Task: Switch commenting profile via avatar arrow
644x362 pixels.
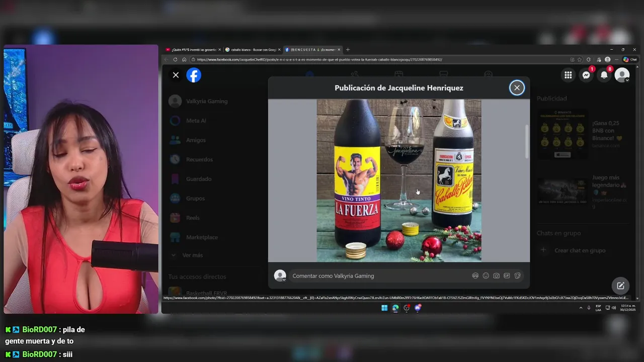Action: (x=284, y=279)
